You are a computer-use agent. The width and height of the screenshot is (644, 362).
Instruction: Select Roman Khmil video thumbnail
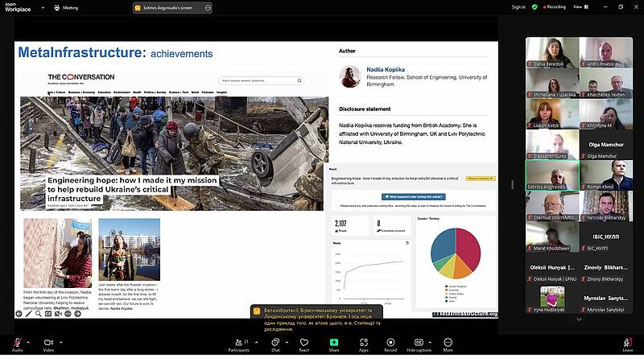(x=606, y=175)
